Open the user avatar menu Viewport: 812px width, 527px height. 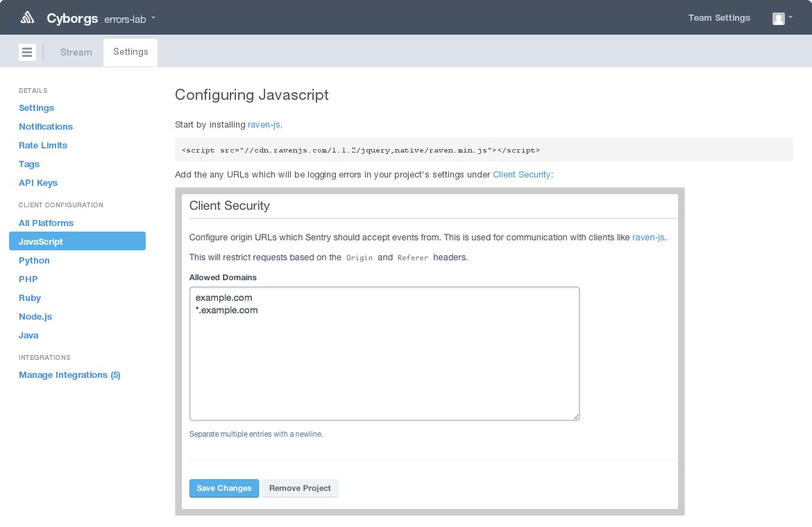click(x=778, y=19)
